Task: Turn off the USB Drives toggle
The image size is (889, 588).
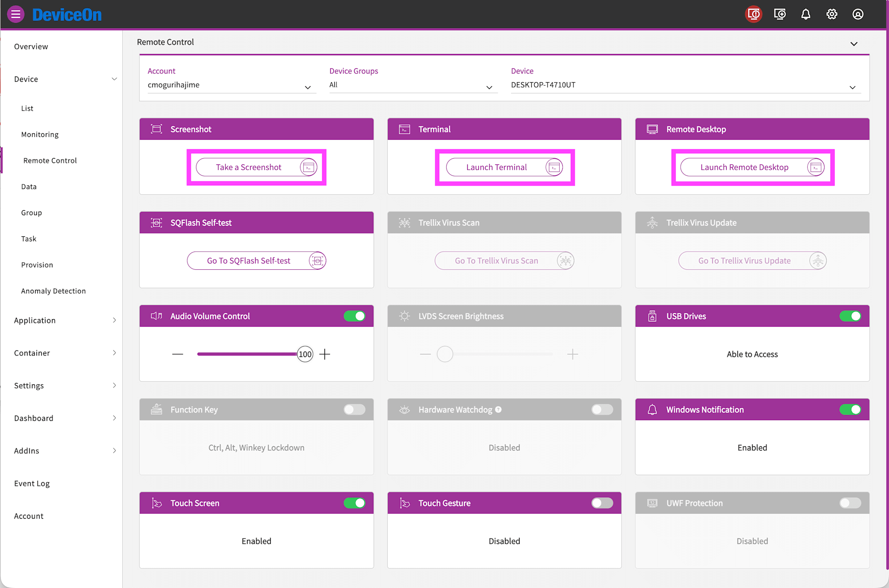Action: 850,316
